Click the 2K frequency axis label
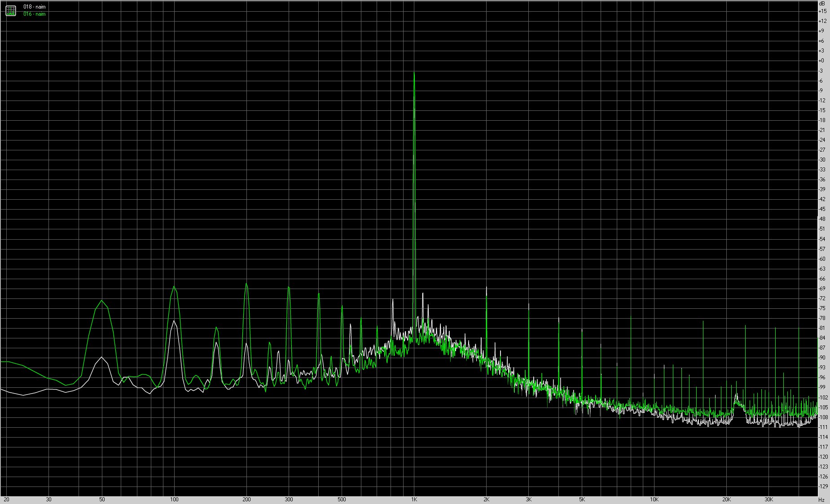The image size is (830, 504). (x=487, y=500)
